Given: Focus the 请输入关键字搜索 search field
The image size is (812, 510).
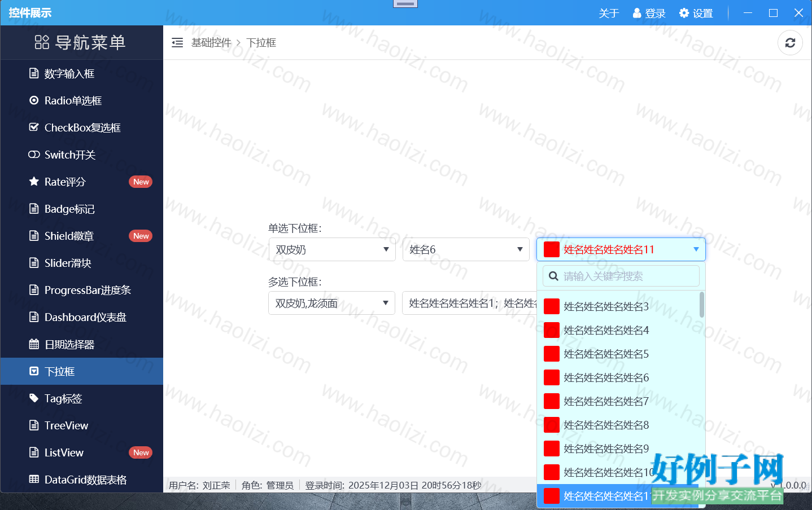Looking at the screenshot, I should point(621,276).
